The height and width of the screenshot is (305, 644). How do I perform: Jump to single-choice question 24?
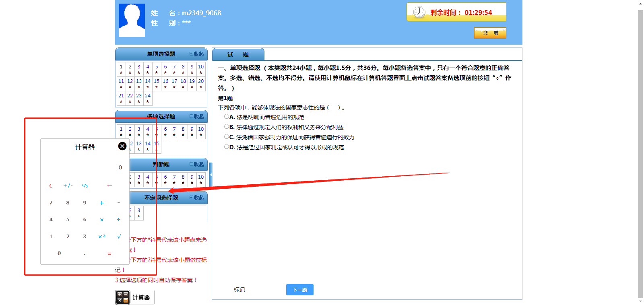point(148,98)
